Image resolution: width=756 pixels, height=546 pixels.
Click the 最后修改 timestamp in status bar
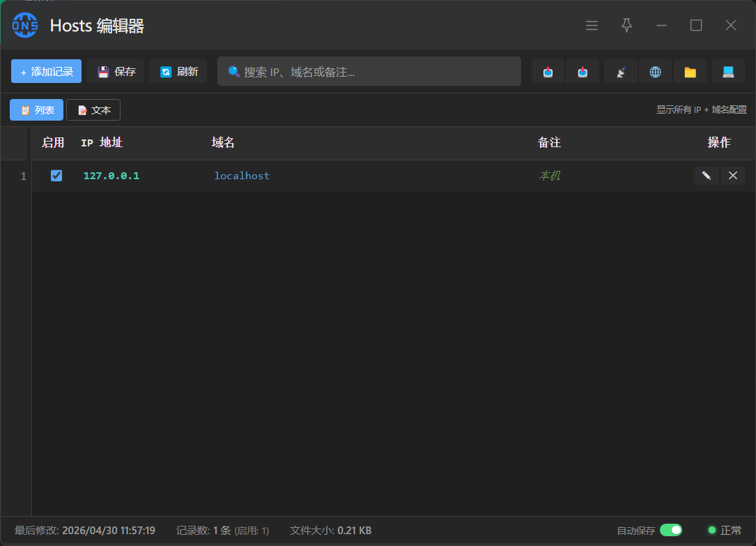click(x=85, y=531)
